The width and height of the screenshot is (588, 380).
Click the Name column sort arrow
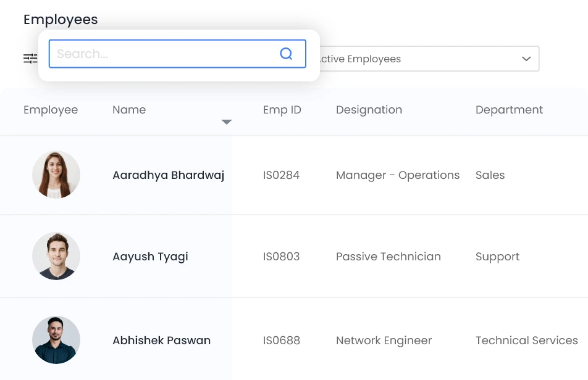click(227, 122)
